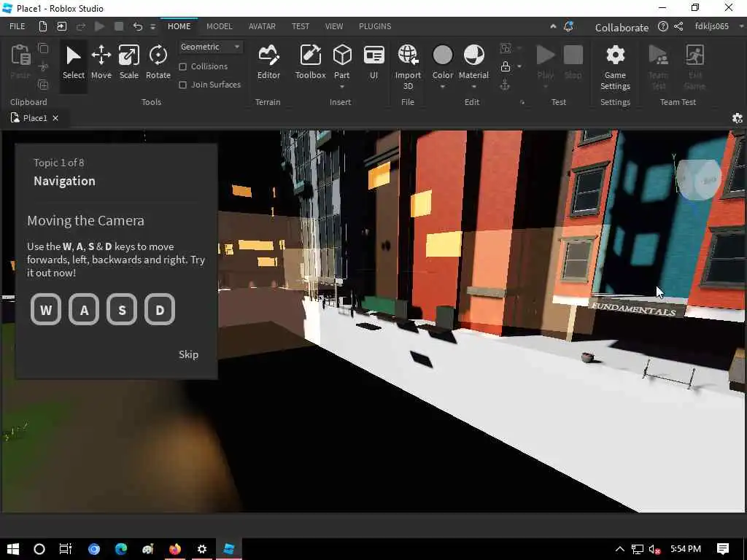Click the A key tile
747x560 pixels.
coord(84,309)
